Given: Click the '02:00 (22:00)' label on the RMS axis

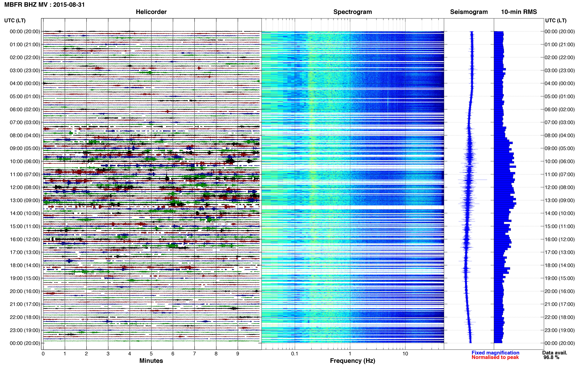Looking at the screenshot, I should click(560, 57).
